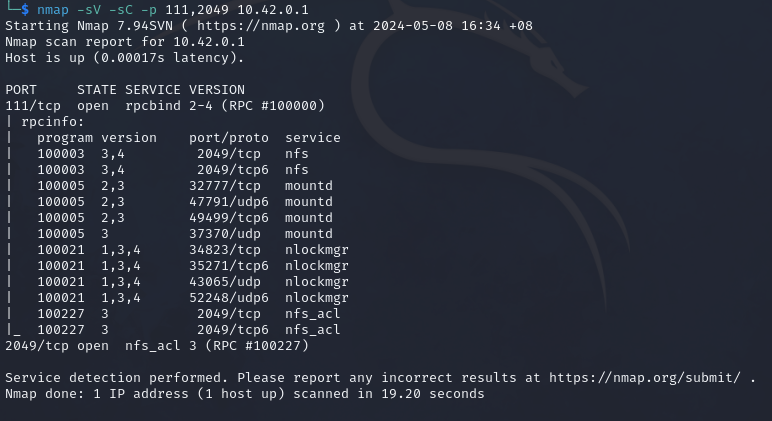
Task: Select the 43065/udp nlockmgr port
Action: point(225,281)
